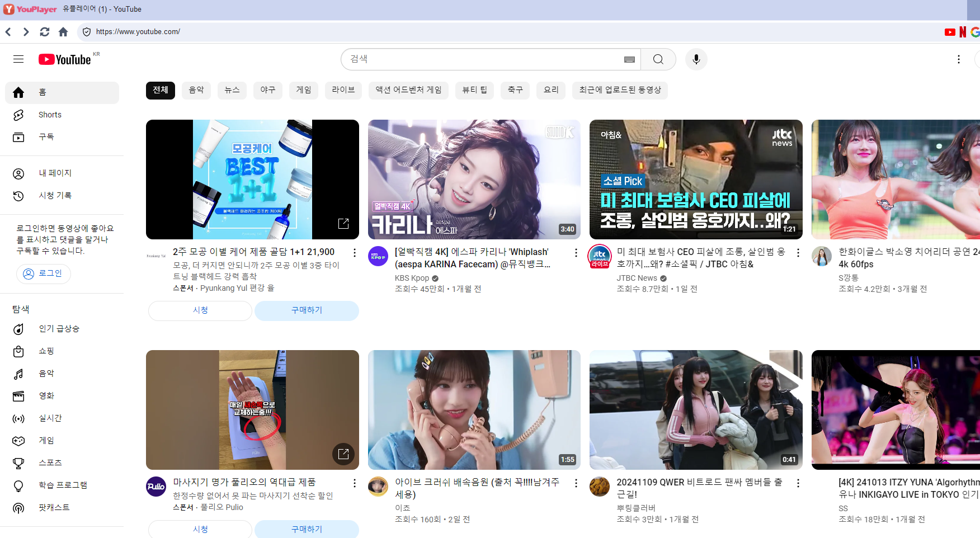
Task: Open 스포츠 sports in sidebar
Action: point(62,463)
